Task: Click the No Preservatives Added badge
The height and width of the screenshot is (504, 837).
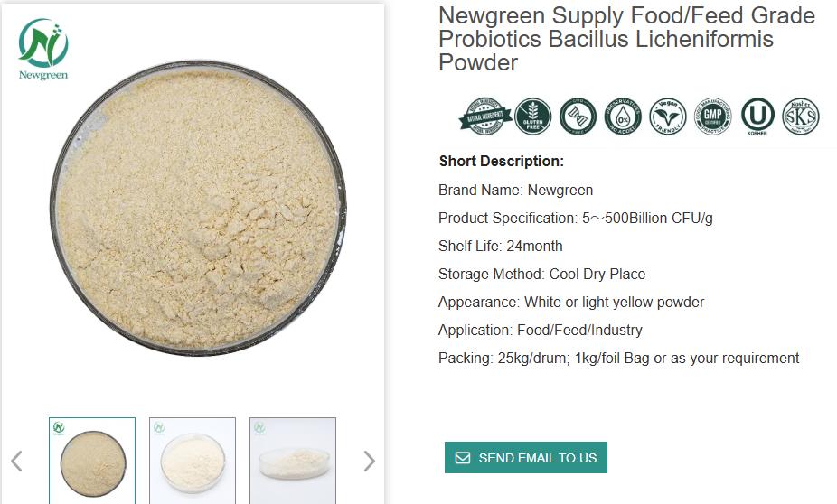Action: [x=623, y=117]
